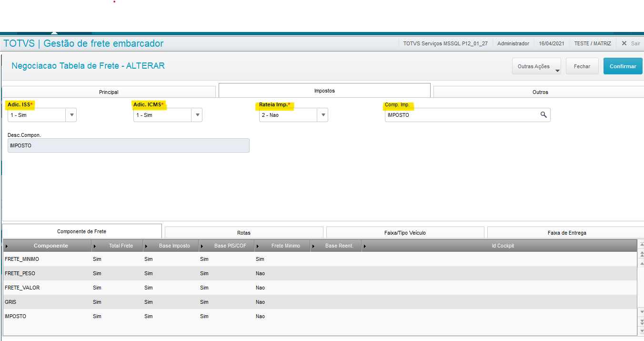Click the Fechar button
Image resolution: width=644 pixels, height=341 pixels.
[582, 66]
